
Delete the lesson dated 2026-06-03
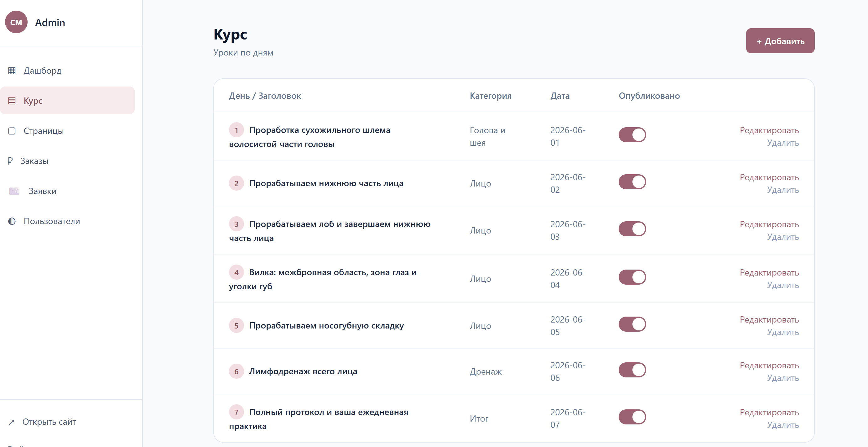point(783,237)
